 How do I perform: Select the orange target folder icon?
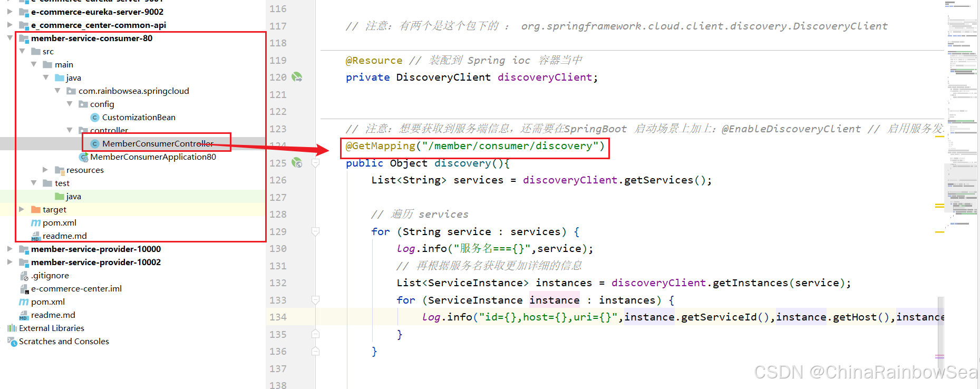(36, 209)
